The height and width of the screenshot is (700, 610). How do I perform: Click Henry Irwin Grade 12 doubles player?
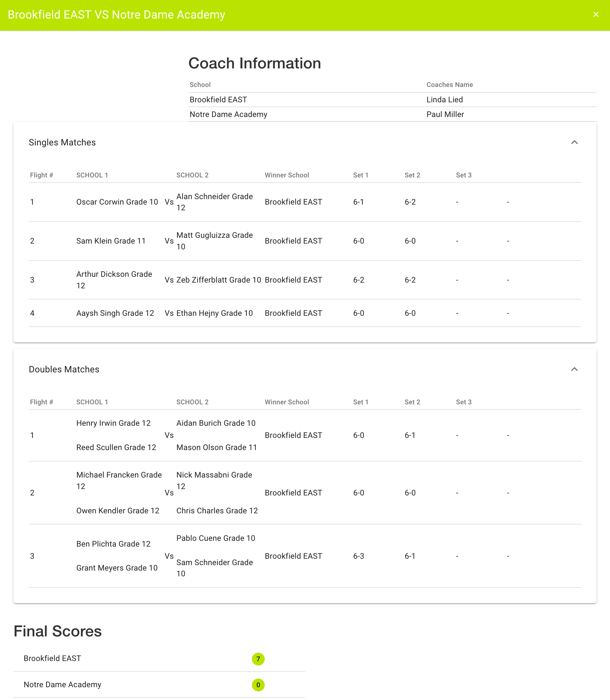(x=113, y=423)
